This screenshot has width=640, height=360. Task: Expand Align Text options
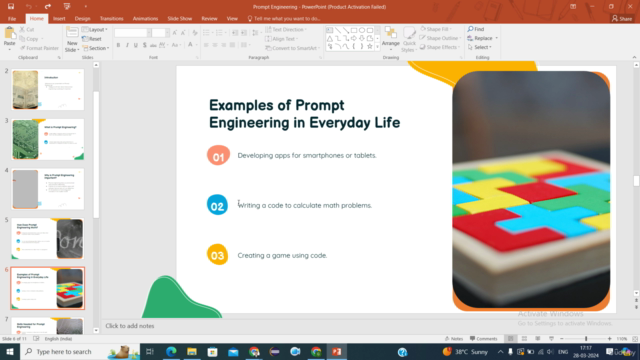[282, 39]
